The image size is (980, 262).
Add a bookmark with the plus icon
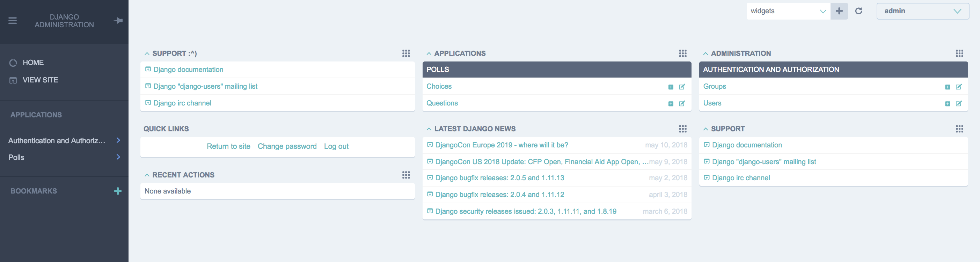coord(118,191)
